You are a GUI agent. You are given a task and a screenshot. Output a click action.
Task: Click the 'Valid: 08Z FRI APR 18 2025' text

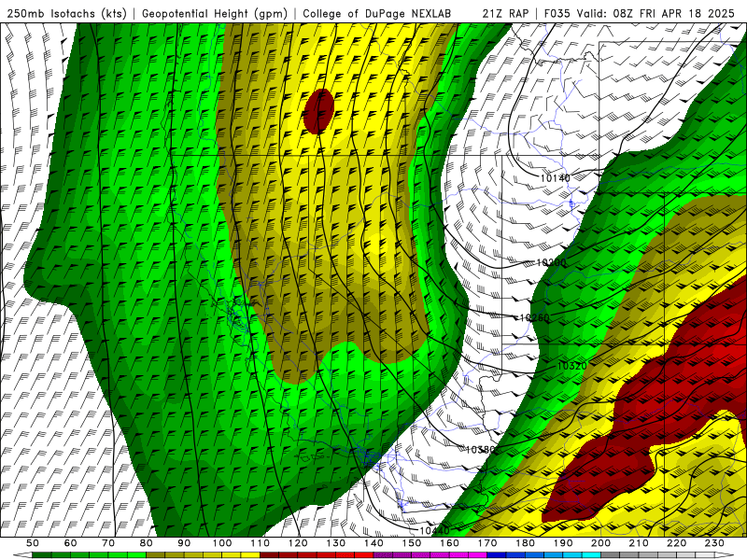655,13
